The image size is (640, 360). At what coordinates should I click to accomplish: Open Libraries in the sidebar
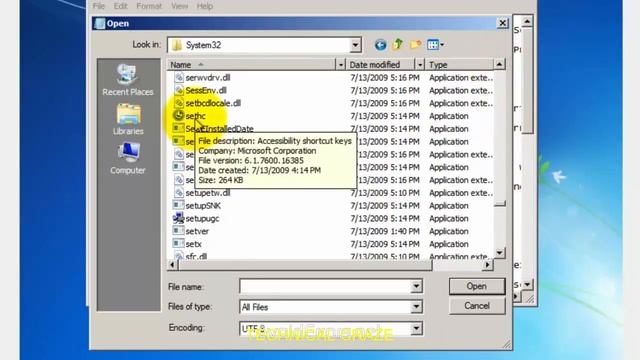(128, 120)
